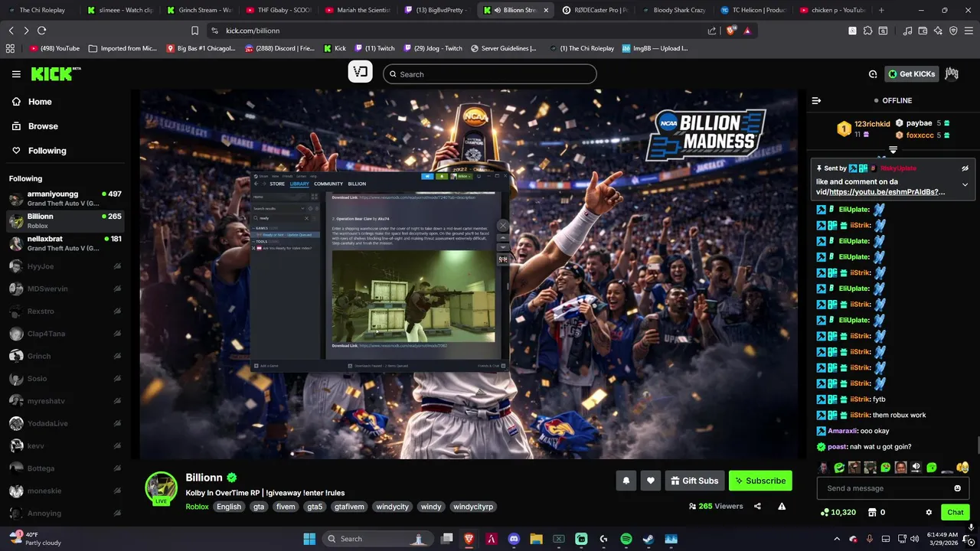Click the 10,320 channel points balance
The height and width of the screenshot is (551, 980).
pos(838,512)
